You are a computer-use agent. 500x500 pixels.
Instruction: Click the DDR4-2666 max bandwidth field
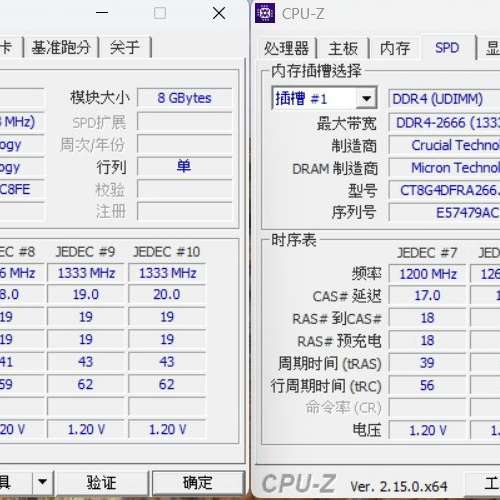(x=444, y=123)
